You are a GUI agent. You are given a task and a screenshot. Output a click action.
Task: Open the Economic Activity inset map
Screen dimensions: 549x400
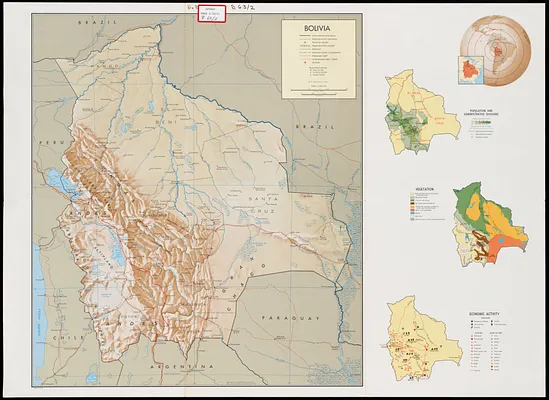point(424,338)
